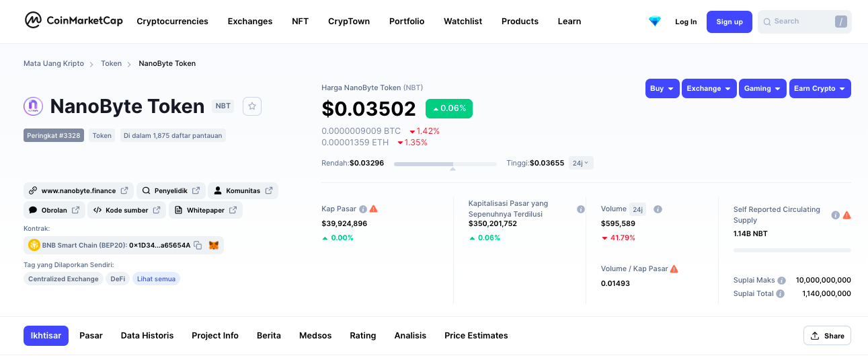The image size is (868, 362).
Task: Click the CoinMarketCap logo
Action: click(73, 21)
